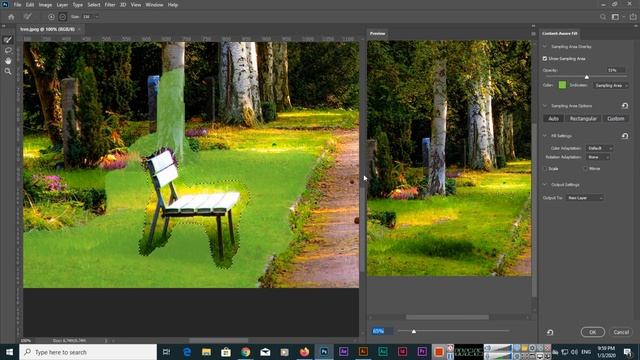Open the File menu
640x360 pixels.
tap(17, 5)
